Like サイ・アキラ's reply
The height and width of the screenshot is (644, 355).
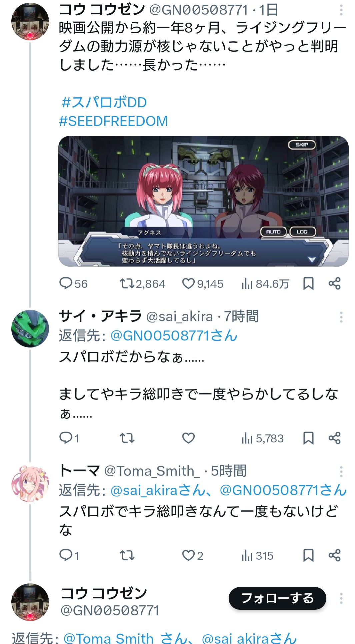(x=188, y=438)
